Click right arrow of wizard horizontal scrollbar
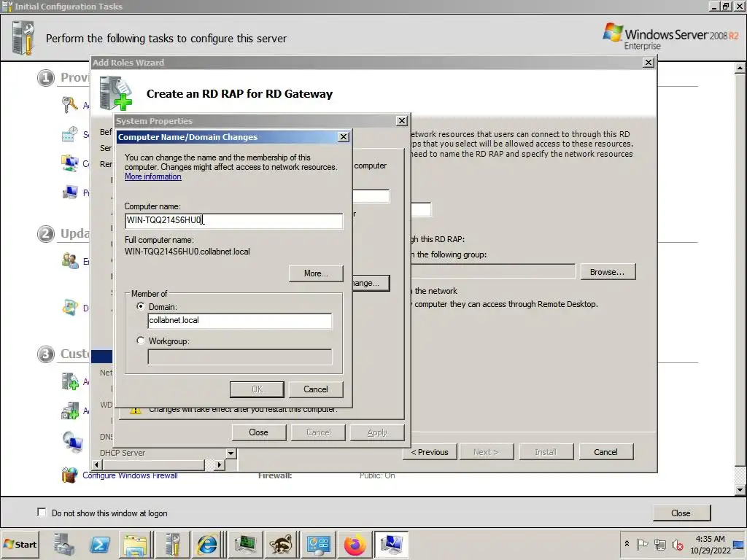 (x=219, y=464)
